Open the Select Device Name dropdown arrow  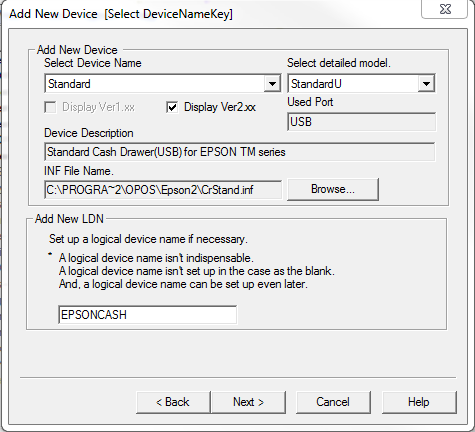click(272, 84)
